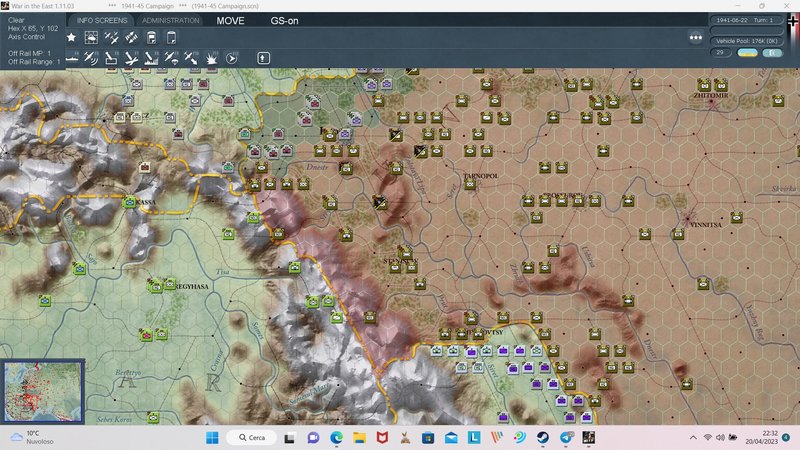Open File Explorer from the taskbar
The width and height of the screenshot is (800, 450).
point(359,438)
